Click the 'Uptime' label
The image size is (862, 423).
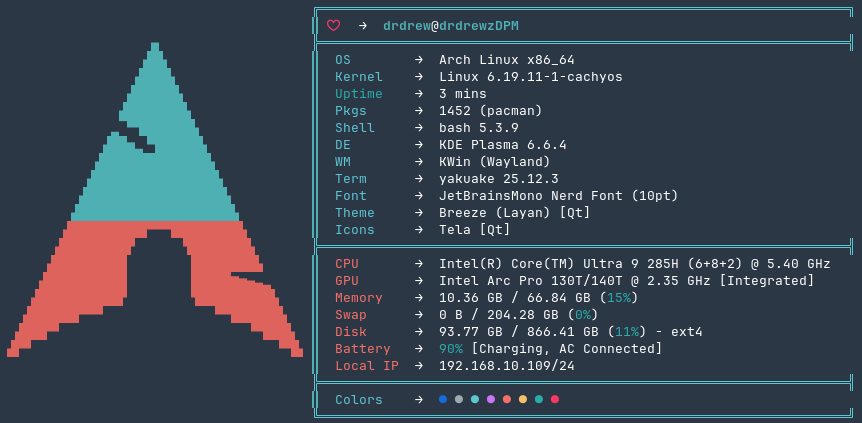(359, 94)
